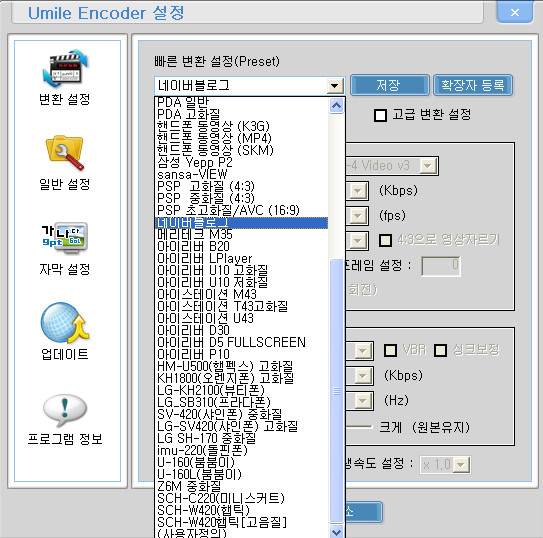Choose Z6M 중화질 preset

pyautogui.click(x=242, y=486)
